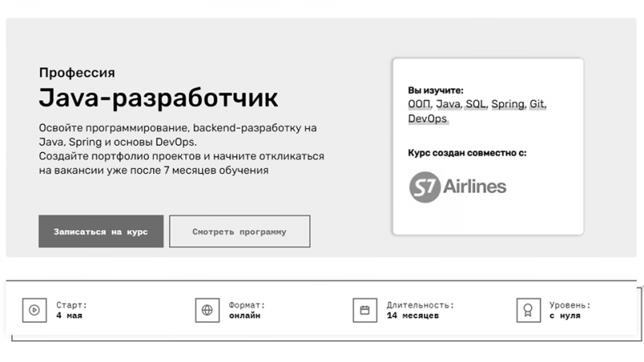Open the Java skill link
This screenshot has width=644, height=362.
coord(448,105)
